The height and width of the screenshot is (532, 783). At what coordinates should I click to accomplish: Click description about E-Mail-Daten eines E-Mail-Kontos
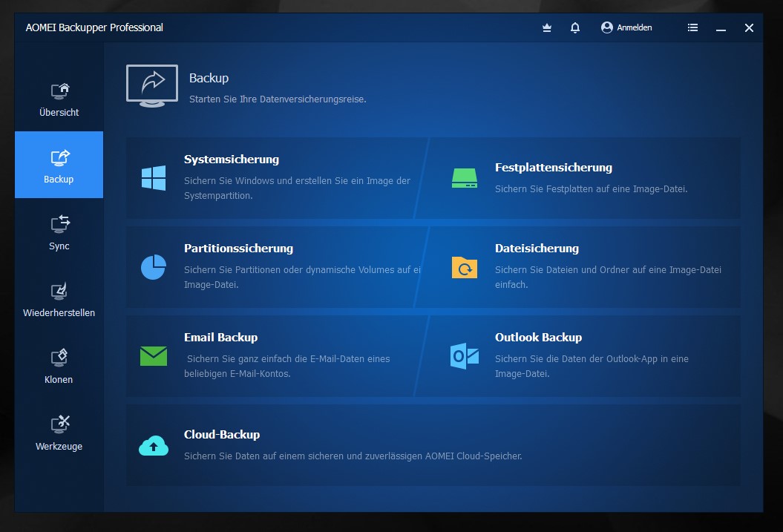coord(287,367)
